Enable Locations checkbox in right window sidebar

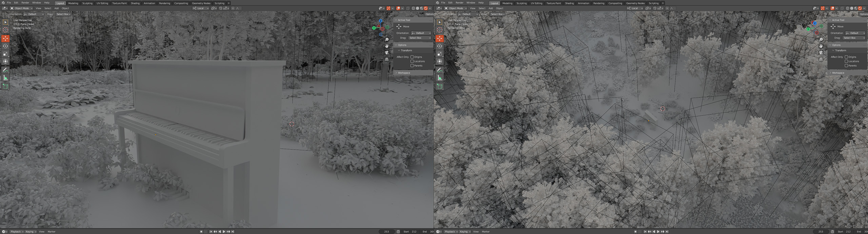click(846, 61)
